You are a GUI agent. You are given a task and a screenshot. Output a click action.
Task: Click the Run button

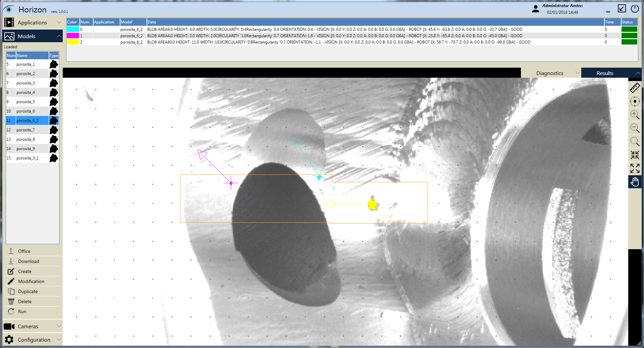click(33, 311)
